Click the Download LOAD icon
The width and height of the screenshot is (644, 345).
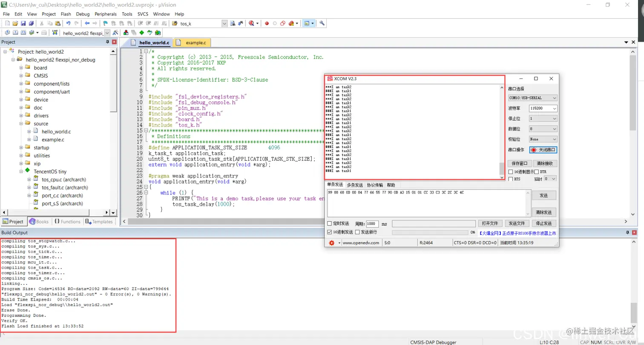(x=55, y=33)
